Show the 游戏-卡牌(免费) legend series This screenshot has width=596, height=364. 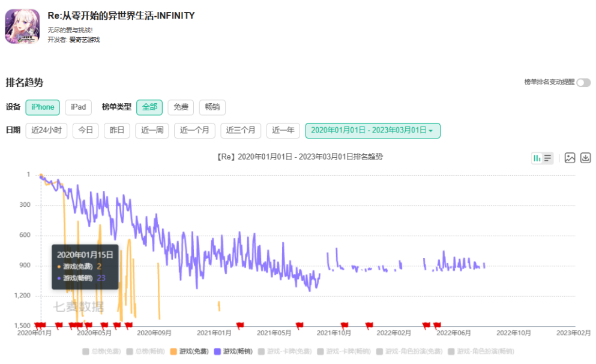(x=284, y=351)
